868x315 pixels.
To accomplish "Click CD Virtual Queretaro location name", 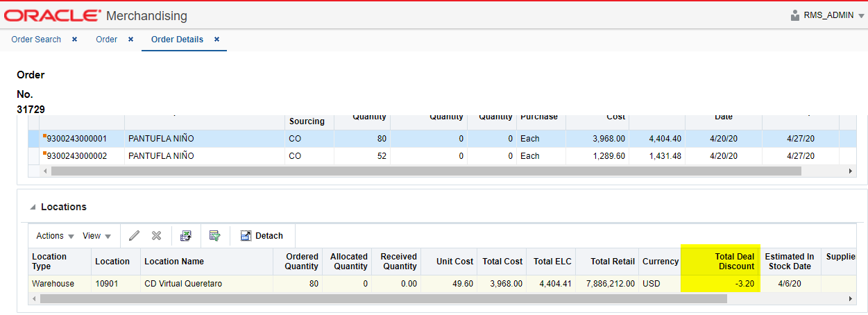I will (x=183, y=284).
